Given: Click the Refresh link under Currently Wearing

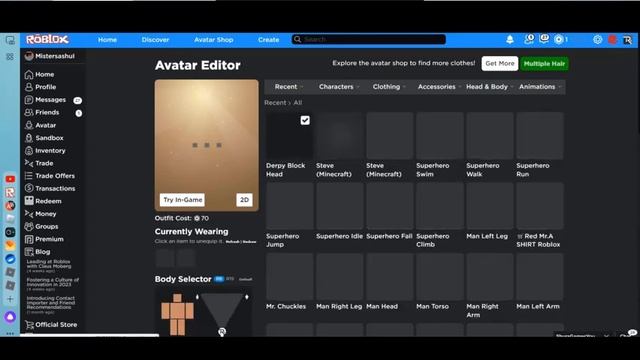Looking at the screenshot, I should coord(233,242).
